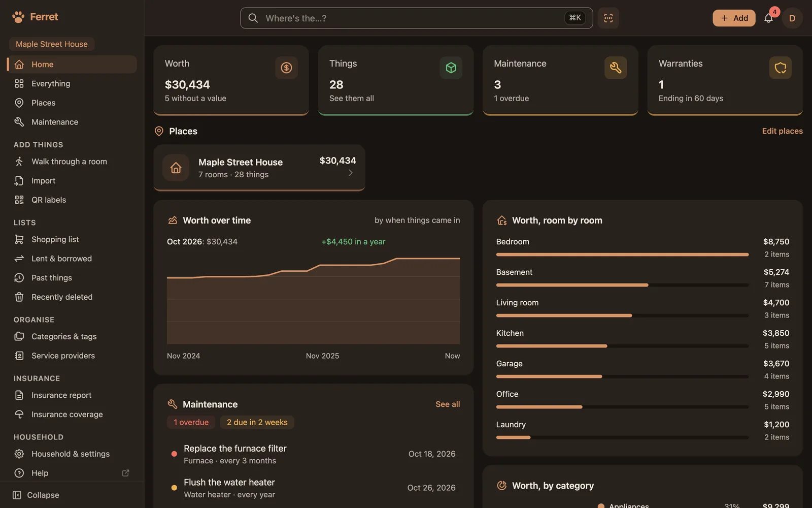Open Places in the sidebar
Screen dimensions: 812x508
tap(72, 103)
